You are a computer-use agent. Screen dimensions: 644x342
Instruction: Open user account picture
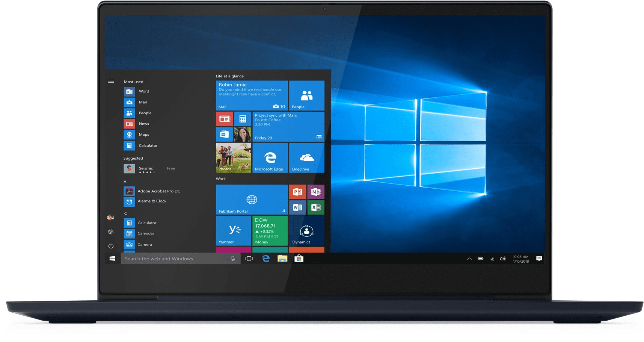click(110, 218)
